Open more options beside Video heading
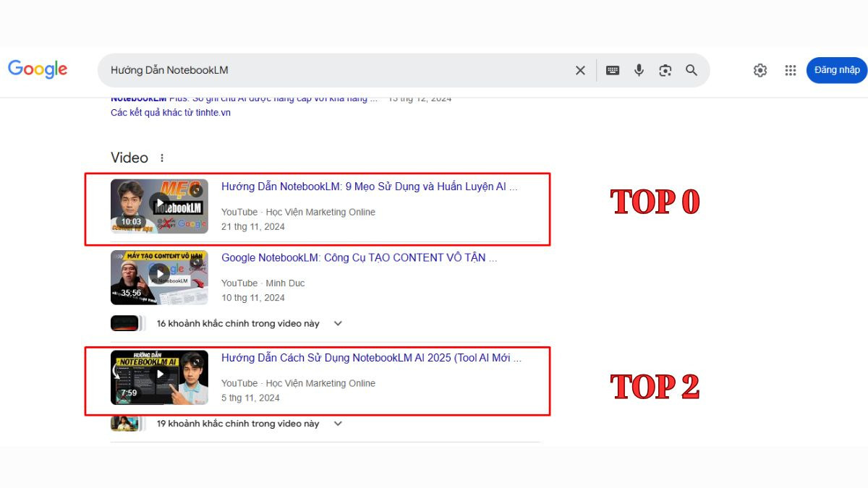The height and width of the screenshot is (488, 868). 162,158
